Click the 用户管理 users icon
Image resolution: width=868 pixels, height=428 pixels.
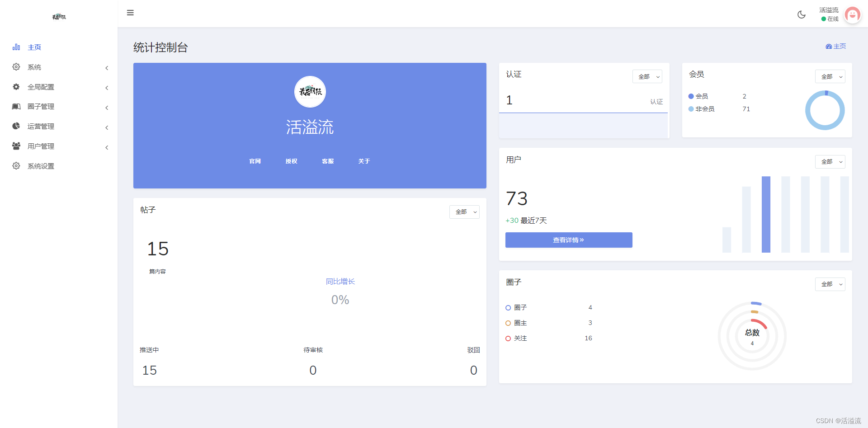pos(16,146)
